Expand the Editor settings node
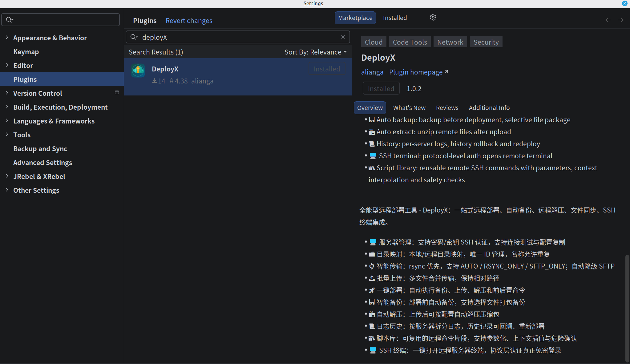This screenshot has width=630, height=364. click(7, 65)
